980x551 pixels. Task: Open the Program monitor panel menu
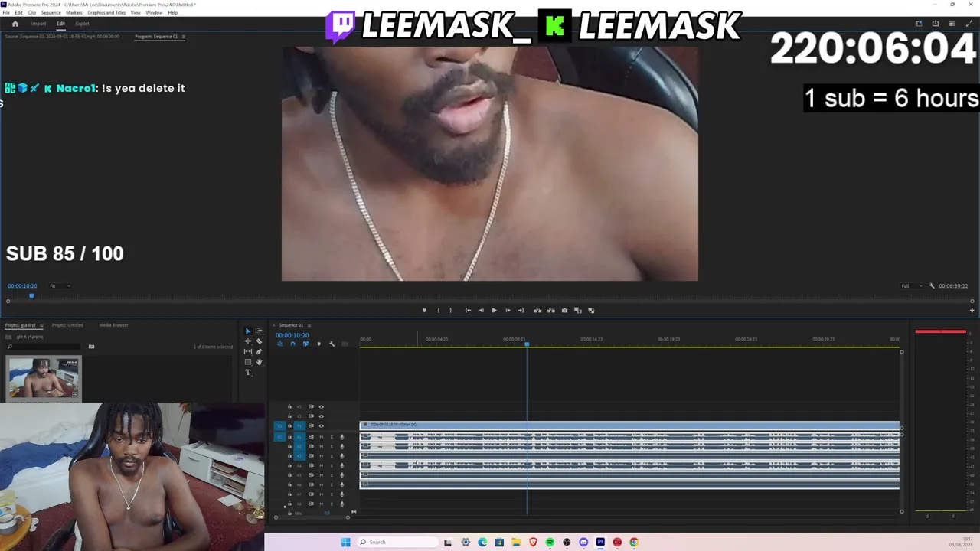point(184,37)
